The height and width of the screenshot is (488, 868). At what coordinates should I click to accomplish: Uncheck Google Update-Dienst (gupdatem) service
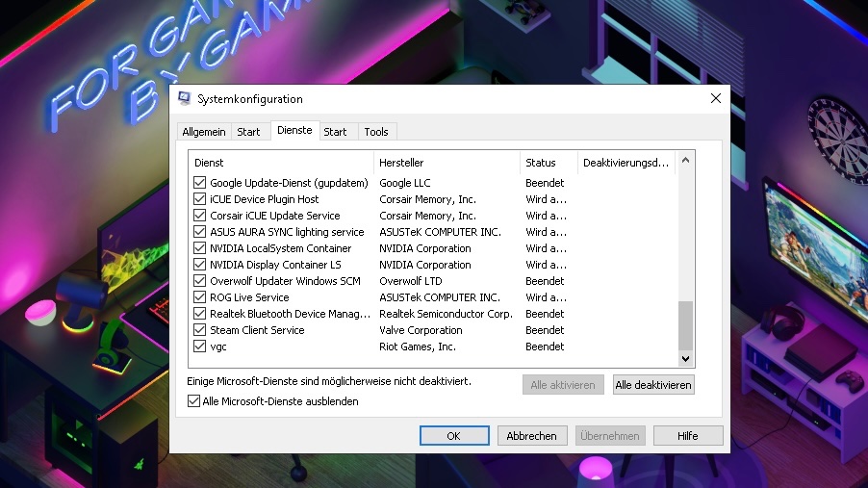(200, 183)
